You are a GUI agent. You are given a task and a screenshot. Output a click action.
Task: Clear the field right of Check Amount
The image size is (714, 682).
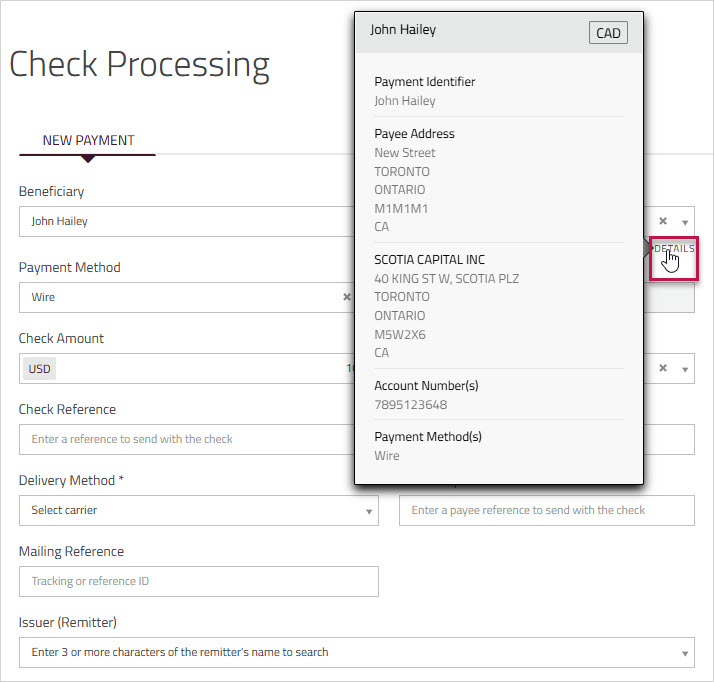pos(663,368)
